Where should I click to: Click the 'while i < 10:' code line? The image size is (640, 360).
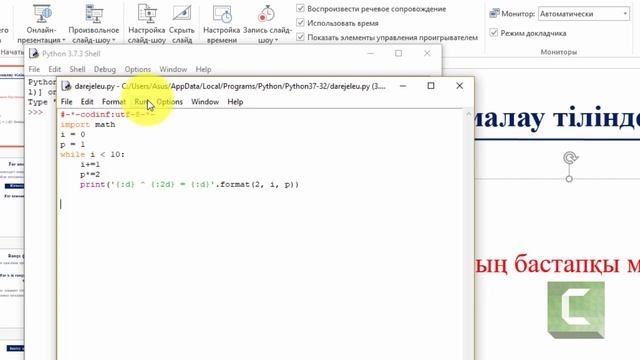click(x=93, y=154)
